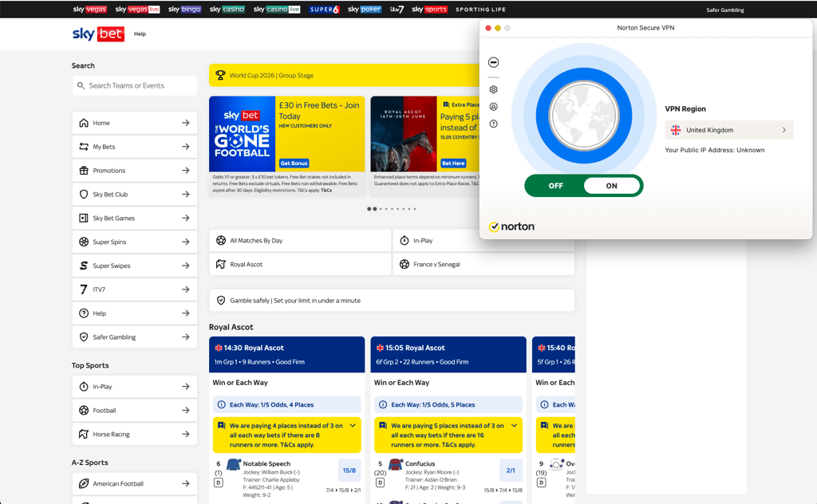Click the Promotions gift icon
The image size is (817, 504).
83,170
